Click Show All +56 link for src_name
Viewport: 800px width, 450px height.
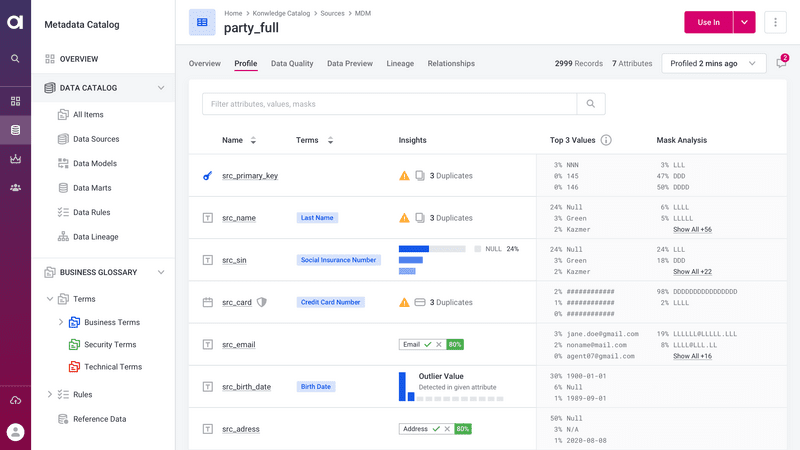692,229
